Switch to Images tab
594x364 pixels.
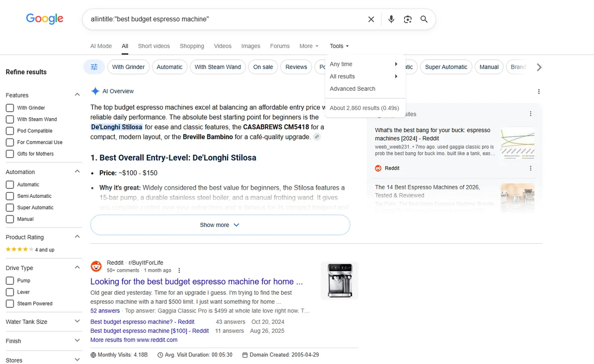tap(250, 46)
